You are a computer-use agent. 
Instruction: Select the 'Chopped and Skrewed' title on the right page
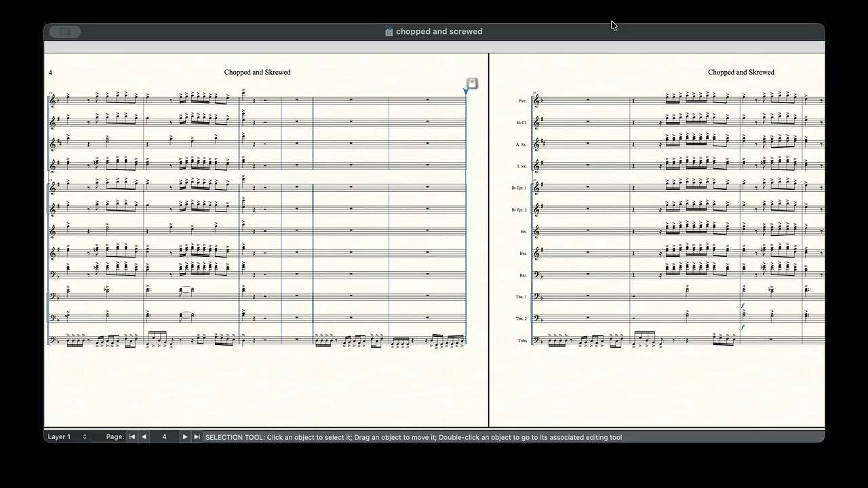pos(741,72)
